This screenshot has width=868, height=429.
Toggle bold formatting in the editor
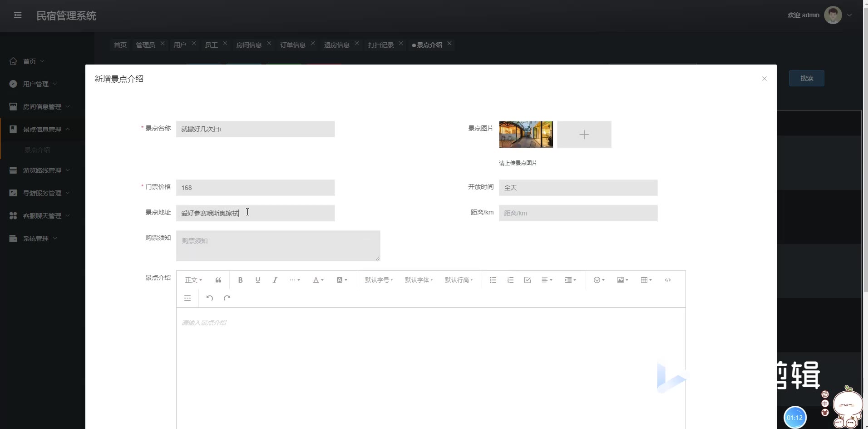(x=241, y=280)
